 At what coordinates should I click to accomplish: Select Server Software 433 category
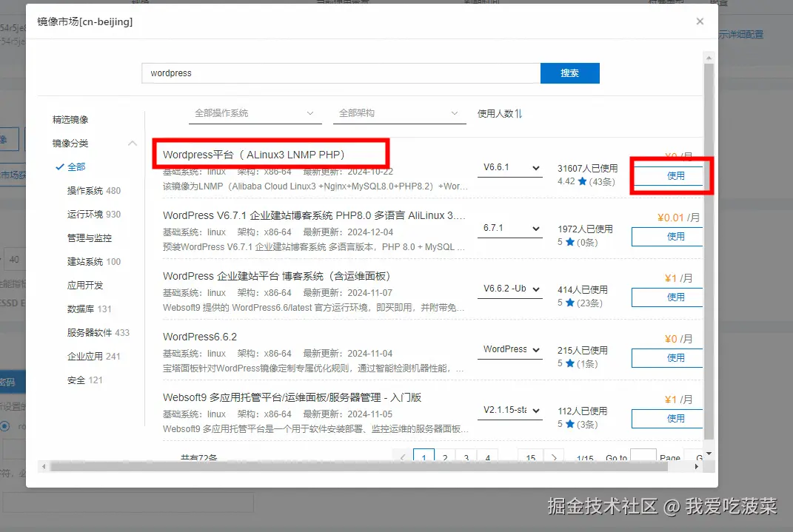pyautogui.click(x=98, y=333)
